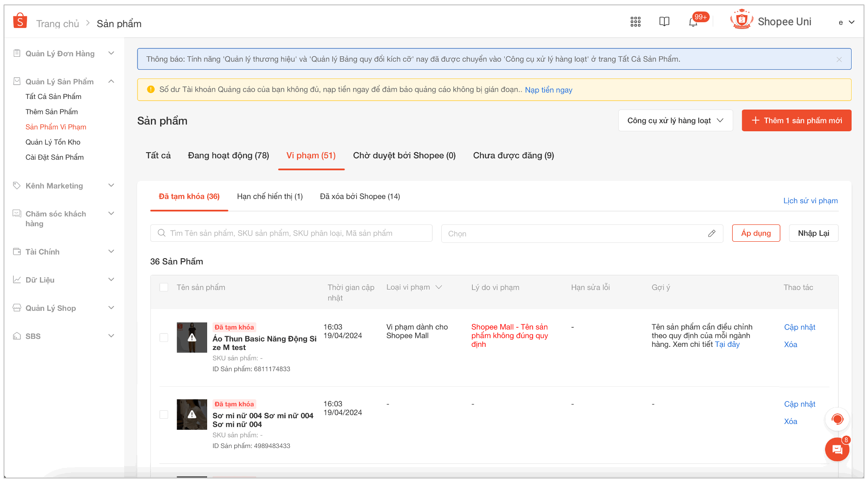Click the pencil icon in Chọn field
868x479 pixels.
(711, 234)
